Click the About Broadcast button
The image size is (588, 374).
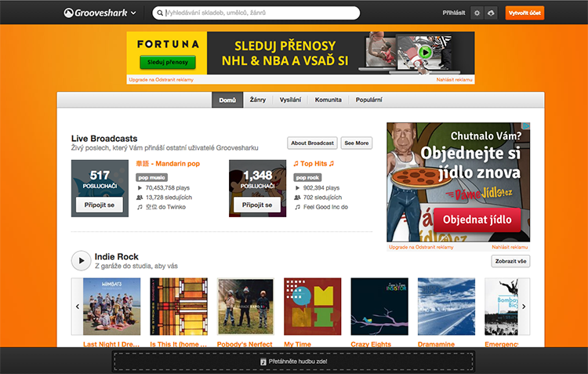pyautogui.click(x=312, y=143)
